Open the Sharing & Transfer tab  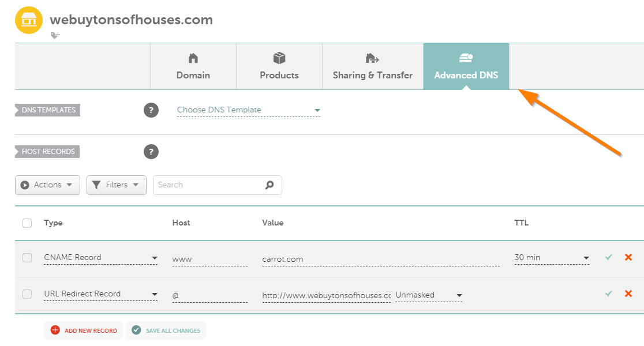coord(373,66)
